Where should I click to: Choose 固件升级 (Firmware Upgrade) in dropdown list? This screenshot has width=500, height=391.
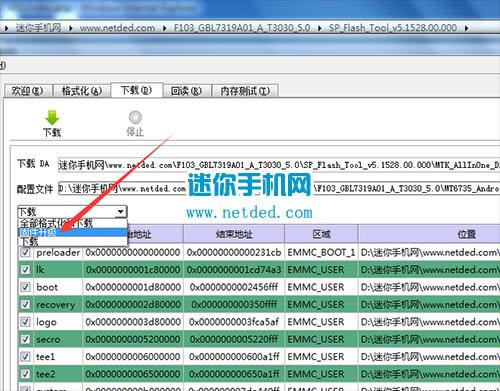coord(72,232)
